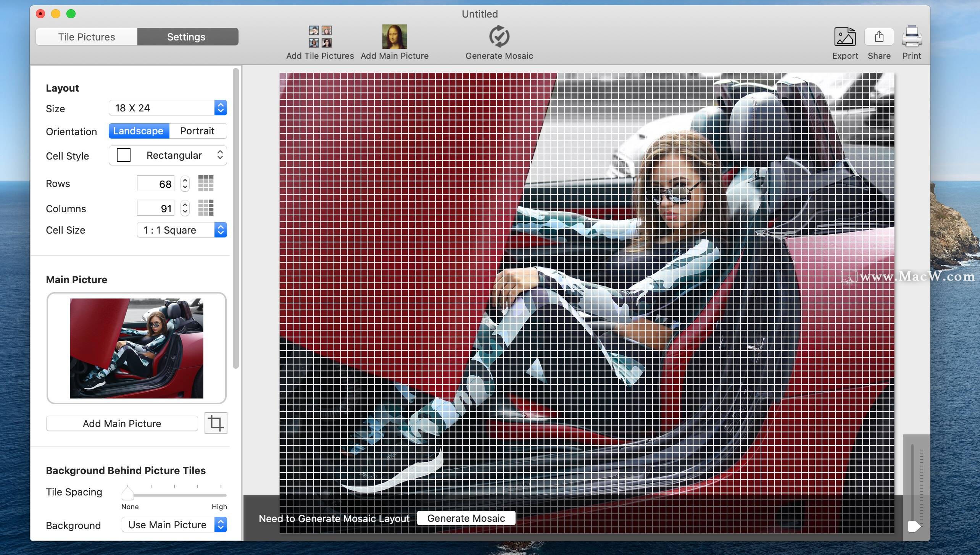This screenshot has width=980, height=555.
Task: Click the crop icon beside Add Main Picture
Action: (216, 423)
